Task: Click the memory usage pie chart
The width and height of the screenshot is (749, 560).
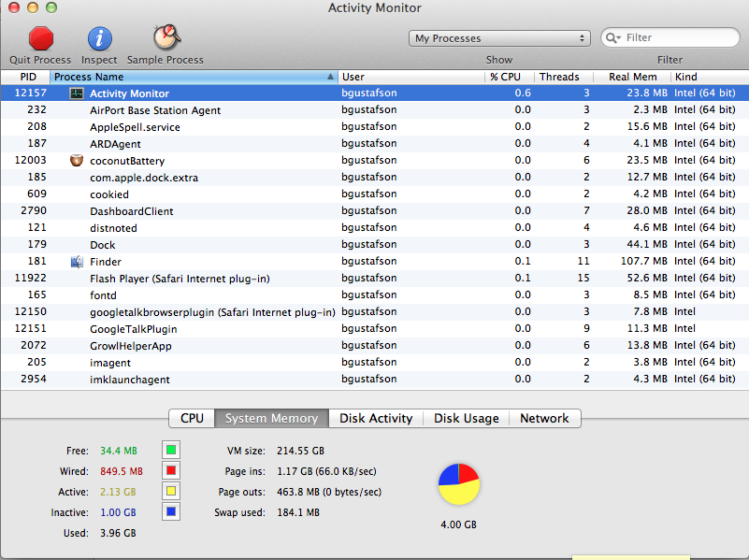Action: (x=458, y=484)
